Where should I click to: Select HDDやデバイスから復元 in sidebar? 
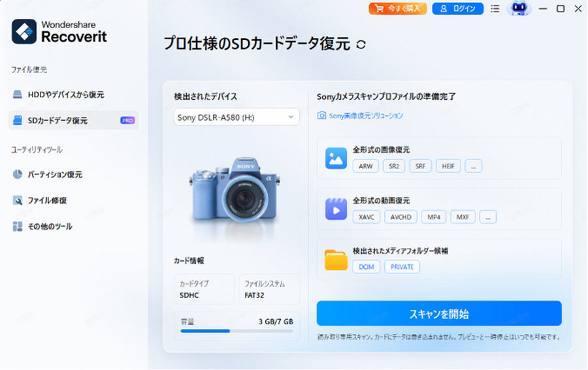[x=73, y=95]
